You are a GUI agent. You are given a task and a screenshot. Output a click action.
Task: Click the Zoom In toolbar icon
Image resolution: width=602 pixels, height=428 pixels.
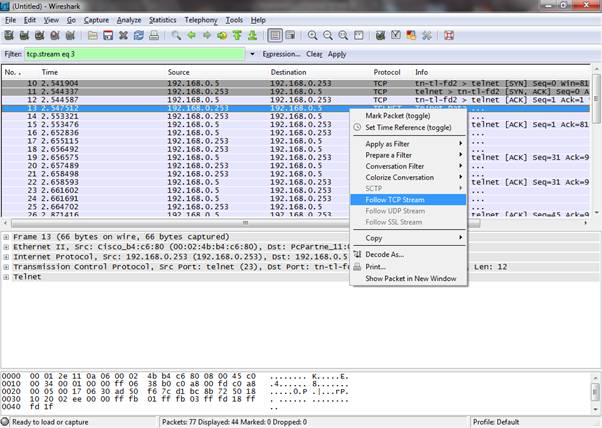[x=312, y=36]
